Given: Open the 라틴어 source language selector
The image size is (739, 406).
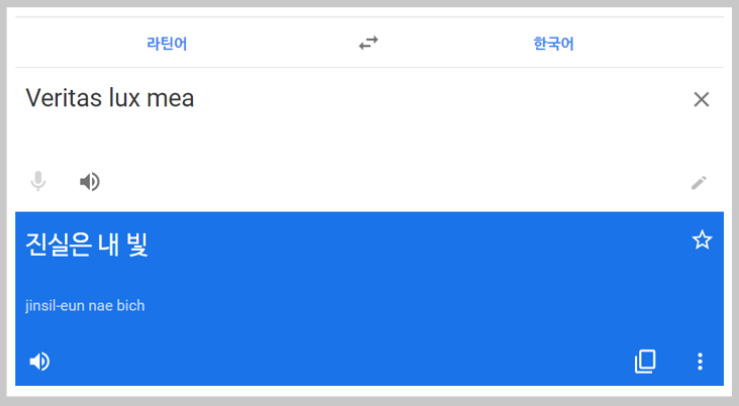Looking at the screenshot, I should pyautogui.click(x=167, y=44).
